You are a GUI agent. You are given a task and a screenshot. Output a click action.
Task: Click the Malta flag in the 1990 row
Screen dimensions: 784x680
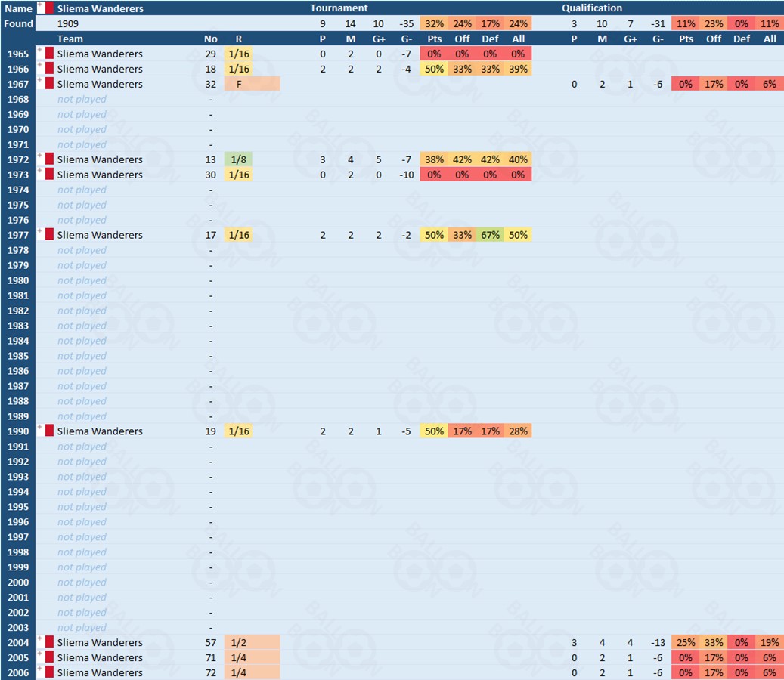pyautogui.click(x=45, y=431)
